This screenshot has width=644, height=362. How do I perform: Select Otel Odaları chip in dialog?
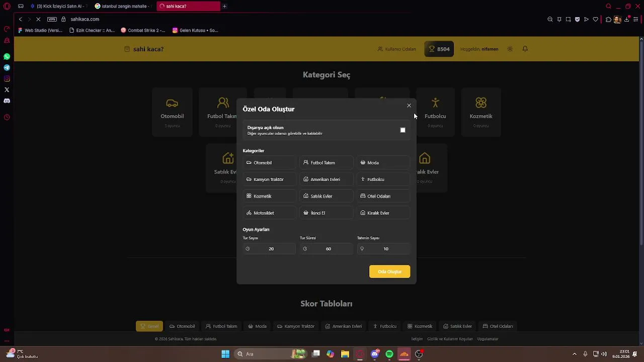coord(383,196)
